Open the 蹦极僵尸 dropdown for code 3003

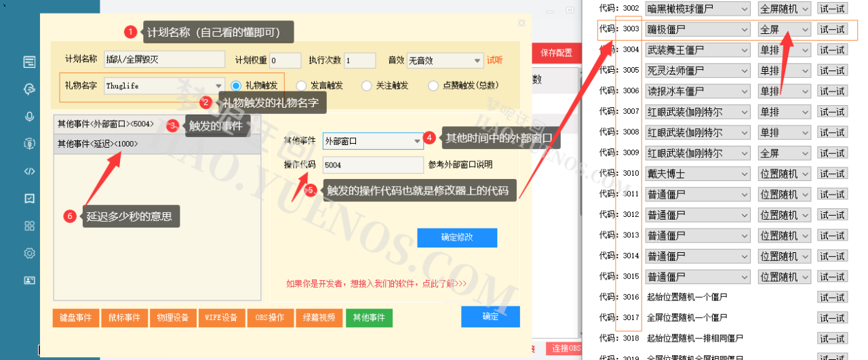pos(698,29)
